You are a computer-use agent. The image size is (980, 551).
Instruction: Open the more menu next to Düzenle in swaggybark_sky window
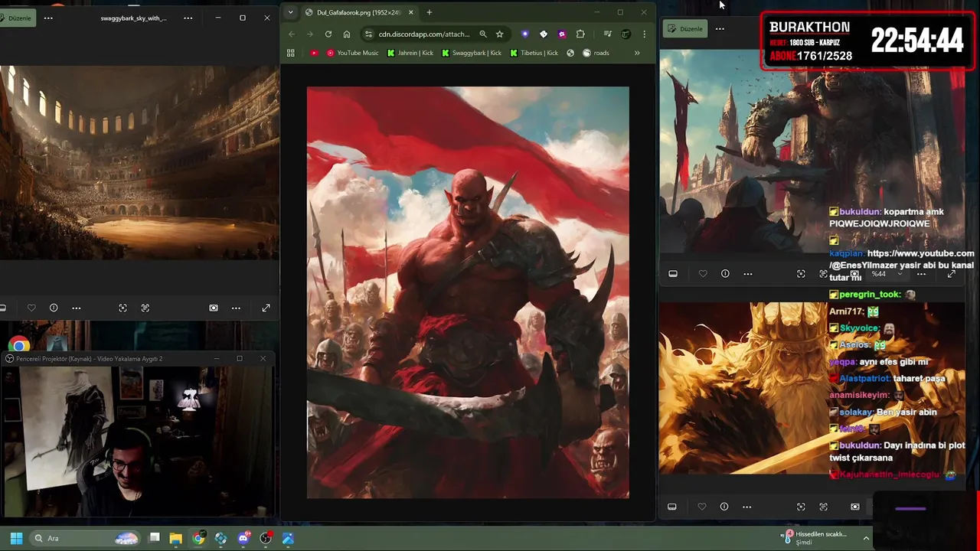coord(48,18)
